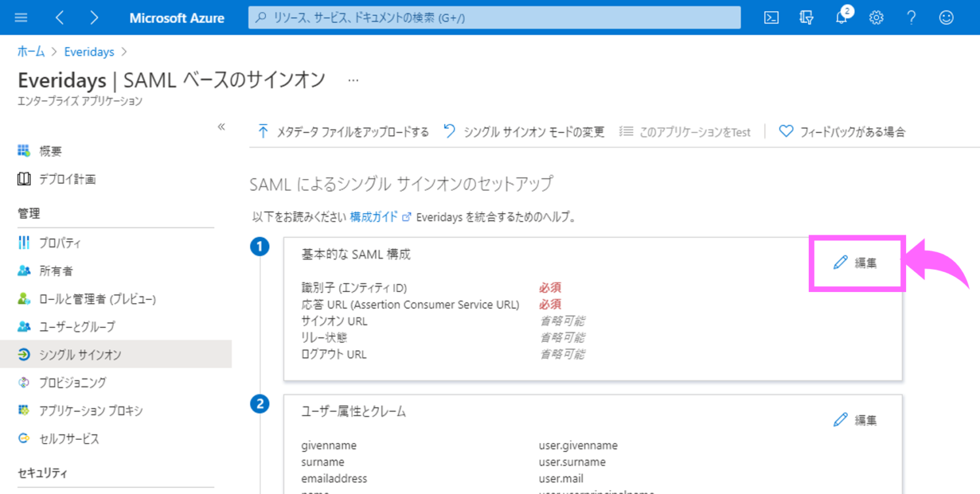Image resolution: width=980 pixels, height=494 pixels.
Task: Open Azure Cloud Shell icon
Action: (x=771, y=18)
